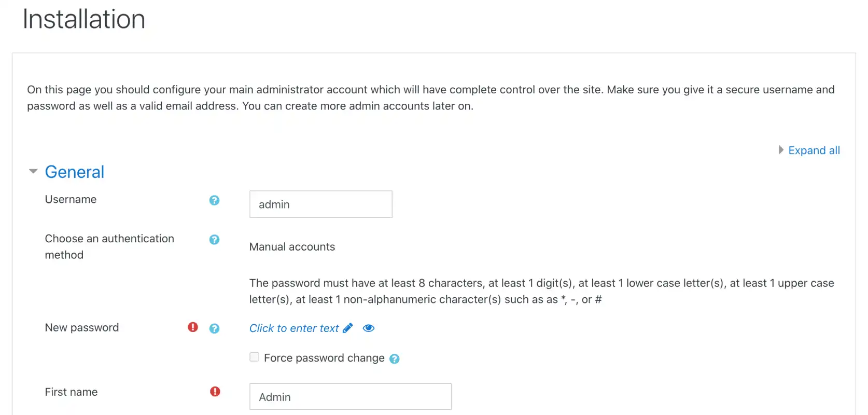Image resolution: width=868 pixels, height=415 pixels.
Task: Open help for Force password change
Action: click(395, 359)
